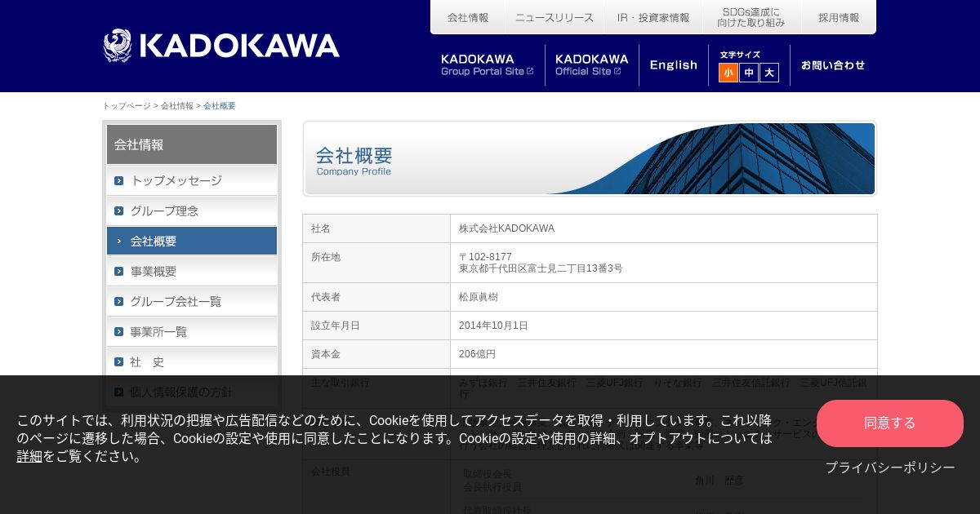
Task: Select the address 東京都千代田区富士見二丁目13番3号
Action: pos(541,268)
